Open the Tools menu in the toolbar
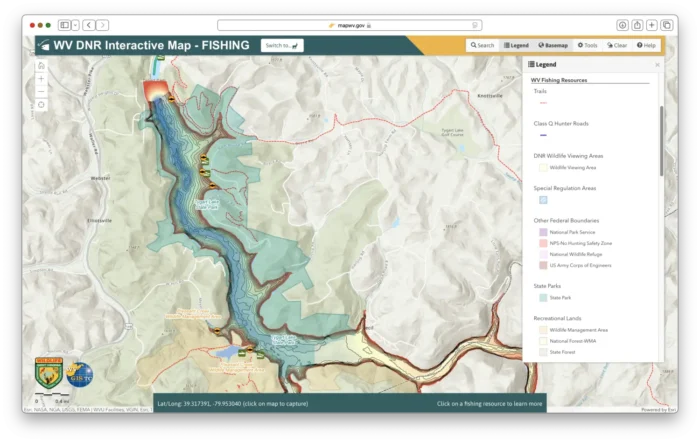Screen dimensions: 700x442 tap(588, 45)
